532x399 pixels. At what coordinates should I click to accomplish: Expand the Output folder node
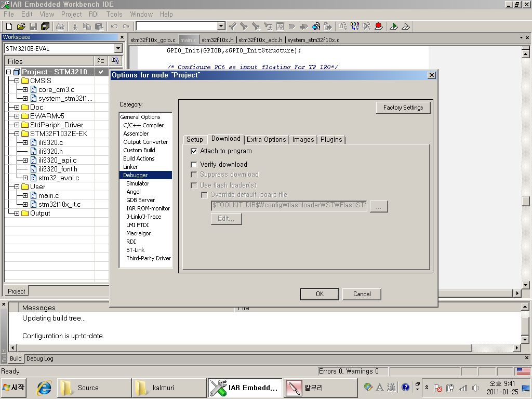17,213
